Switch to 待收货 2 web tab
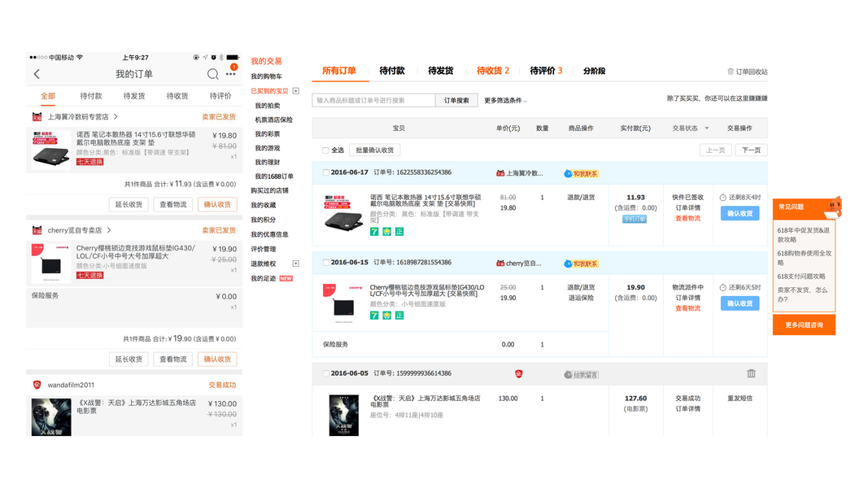Image resolution: width=868 pixels, height=488 pixels. 493,71
